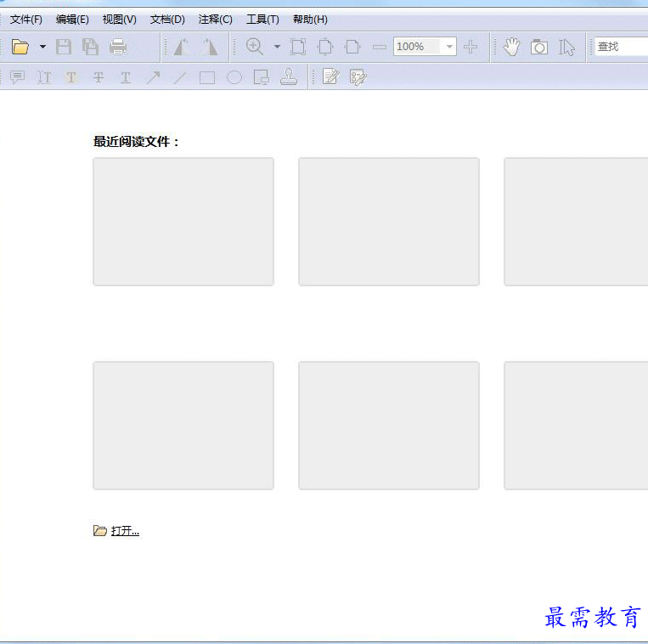Select the underline text tool
The width and height of the screenshot is (648, 644).
(x=125, y=77)
